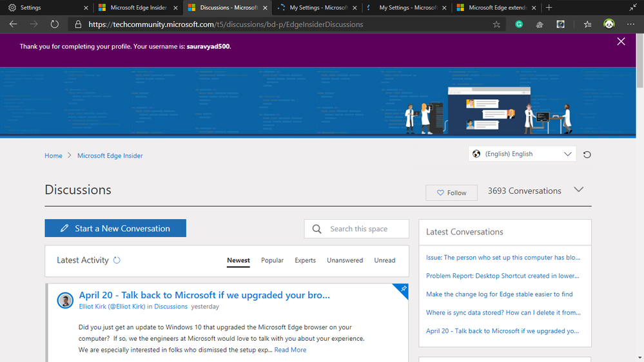Open 'Make the change log' conversation
This screenshot has height=362, width=644.
[x=500, y=294]
